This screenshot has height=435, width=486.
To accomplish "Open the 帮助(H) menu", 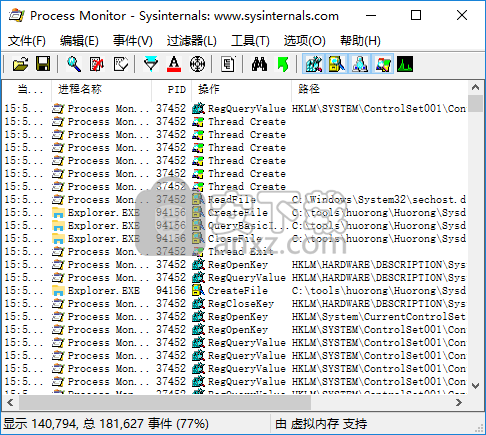I will tap(360, 41).
